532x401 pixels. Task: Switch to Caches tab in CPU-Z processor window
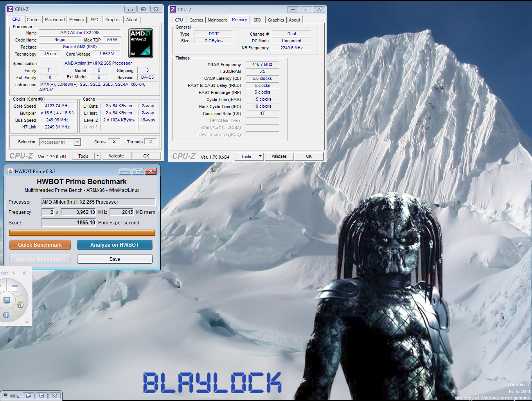(x=33, y=20)
